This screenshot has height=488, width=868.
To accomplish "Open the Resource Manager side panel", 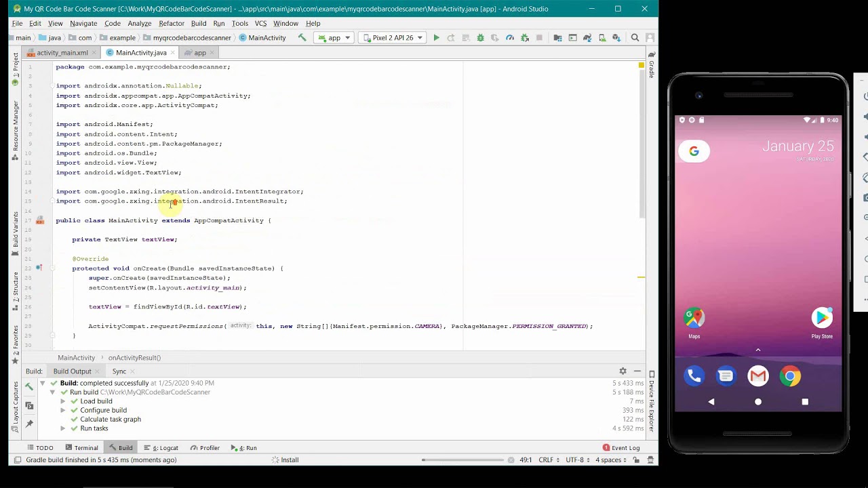I will point(15,129).
